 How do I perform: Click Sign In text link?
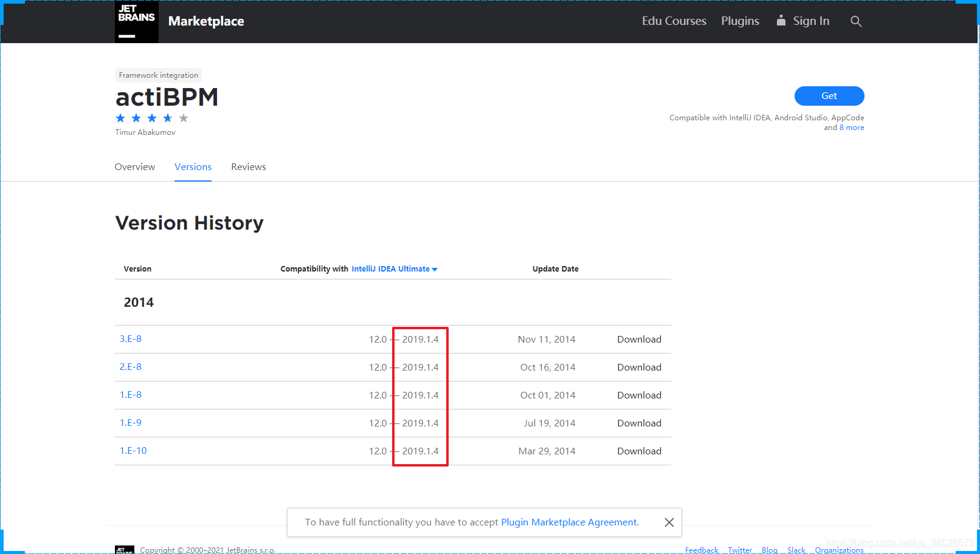point(811,21)
